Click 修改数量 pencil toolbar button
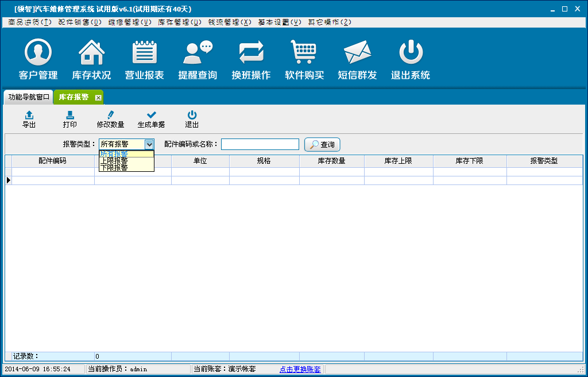This screenshot has width=588, height=377. pyautogui.click(x=110, y=120)
